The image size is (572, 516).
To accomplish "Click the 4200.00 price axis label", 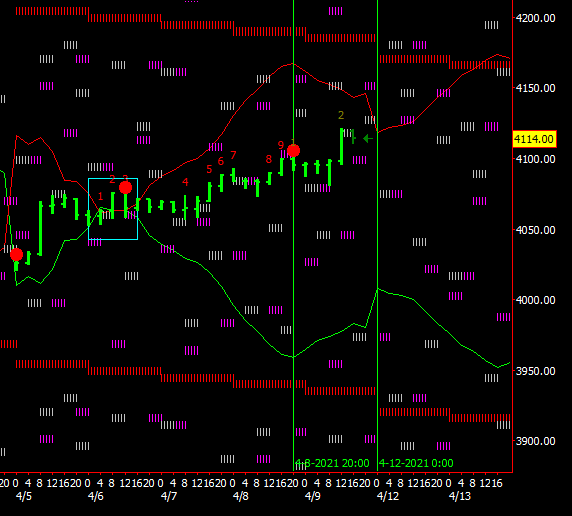I will [536, 18].
